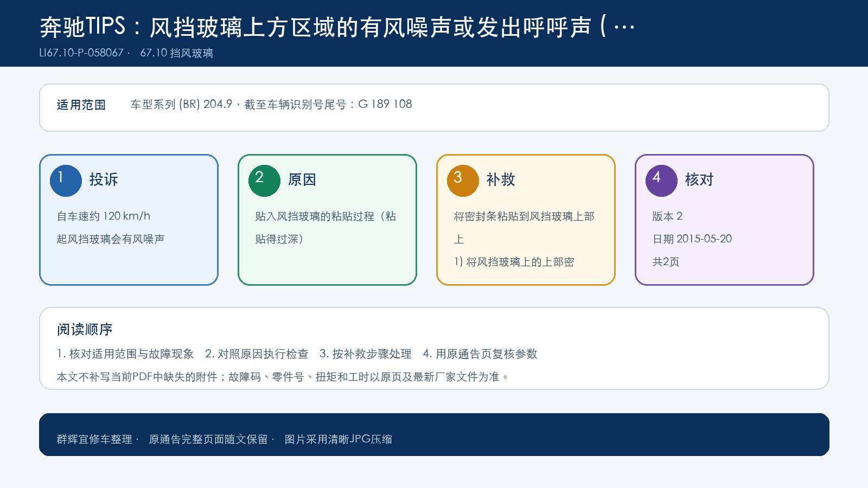Click step 1. 核对适用范围与故障现象
The width and height of the screenshot is (868, 488).
point(125,354)
